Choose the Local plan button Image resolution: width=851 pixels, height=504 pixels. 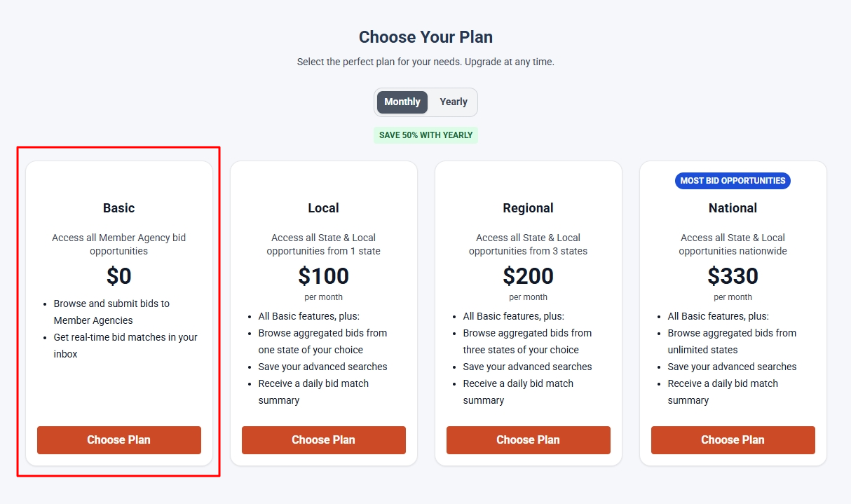tap(323, 440)
